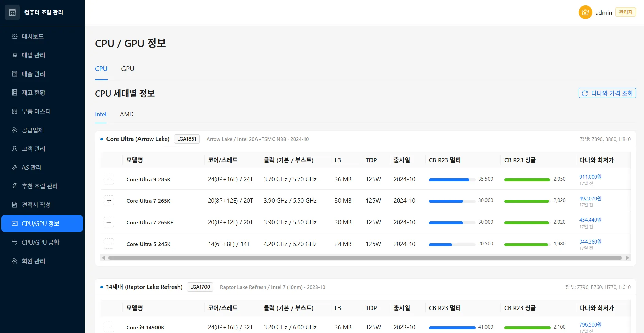
Task: Click the 고객 관리 person icon
Action: (x=15, y=149)
